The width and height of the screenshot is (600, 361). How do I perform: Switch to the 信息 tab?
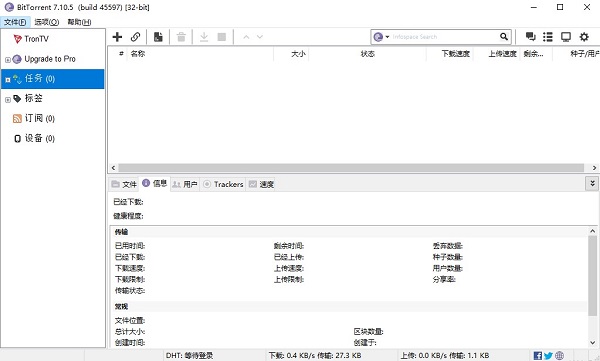pos(155,183)
